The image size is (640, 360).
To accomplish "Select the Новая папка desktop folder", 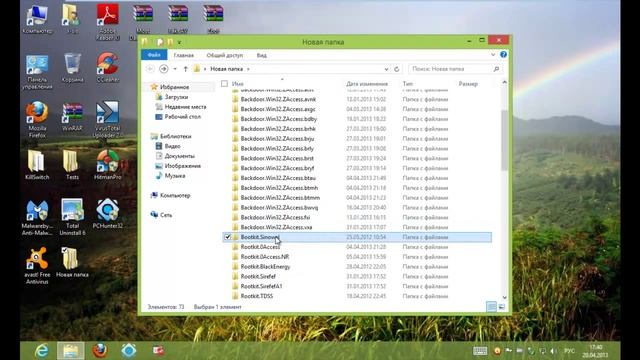I will pyautogui.click(x=72, y=262).
